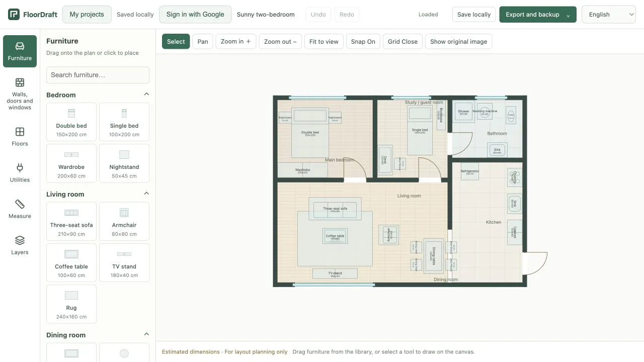Open the Utilities panel
Viewport: 644px width, 362px height.
pos(20,173)
